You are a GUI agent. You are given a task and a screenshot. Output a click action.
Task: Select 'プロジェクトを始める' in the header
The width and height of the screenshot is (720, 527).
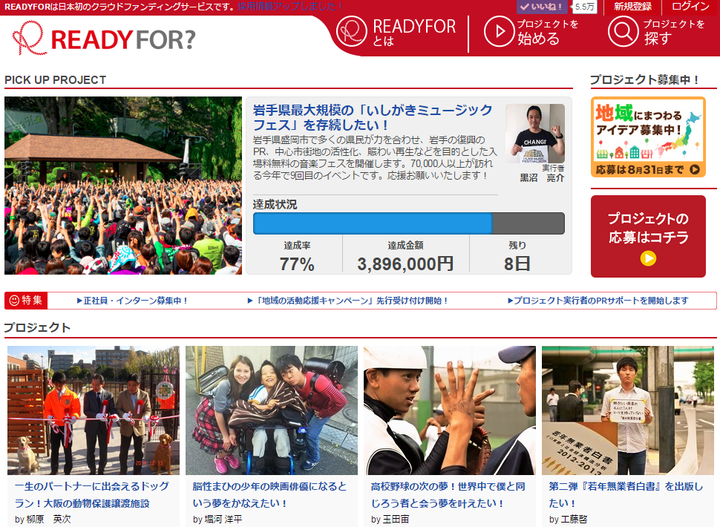pyautogui.click(x=532, y=32)
